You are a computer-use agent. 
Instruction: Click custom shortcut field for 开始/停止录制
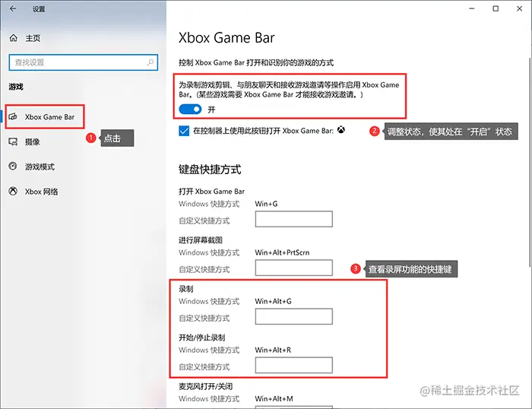pos(294,365)
